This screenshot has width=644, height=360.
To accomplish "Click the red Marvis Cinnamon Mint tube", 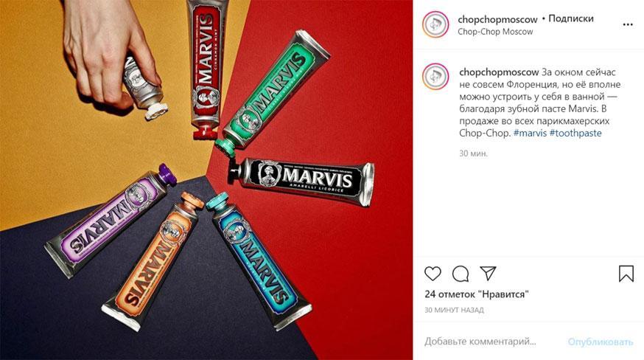I will click(x=206, y=68).
